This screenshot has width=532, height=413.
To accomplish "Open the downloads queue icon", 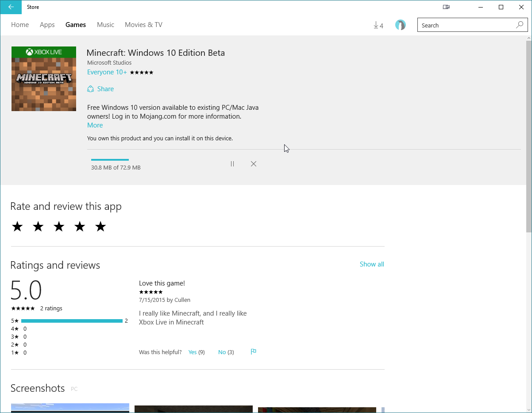I will [x=378, y=25].
